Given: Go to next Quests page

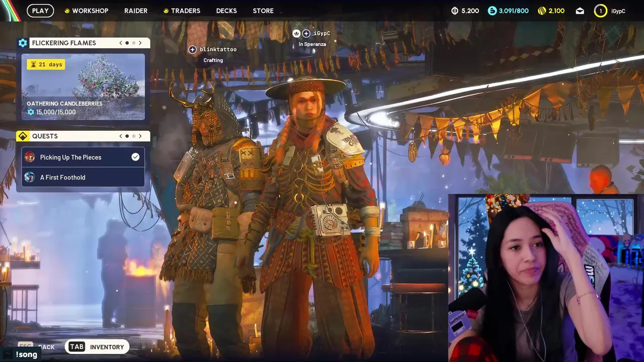Looking at the screenshot, I should tap(140, 136).
